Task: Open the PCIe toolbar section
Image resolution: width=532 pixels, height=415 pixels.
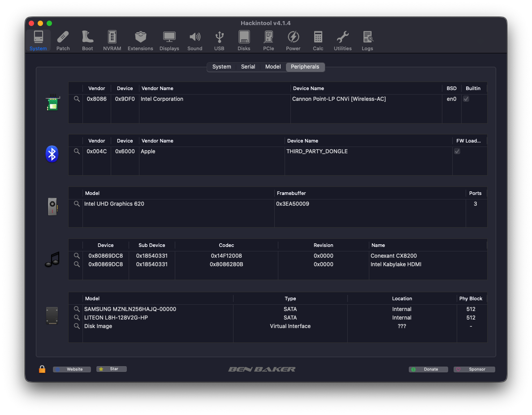Action: (268, 41)
